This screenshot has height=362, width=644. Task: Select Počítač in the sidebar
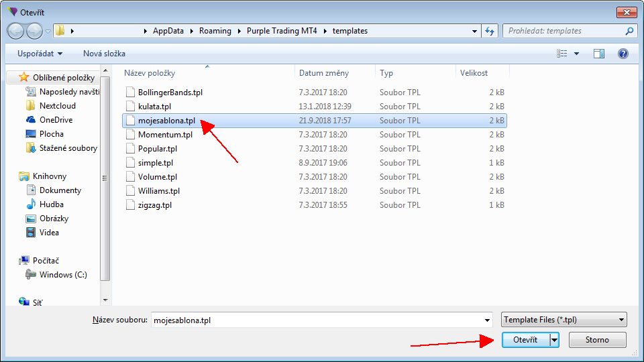[46, 261]
